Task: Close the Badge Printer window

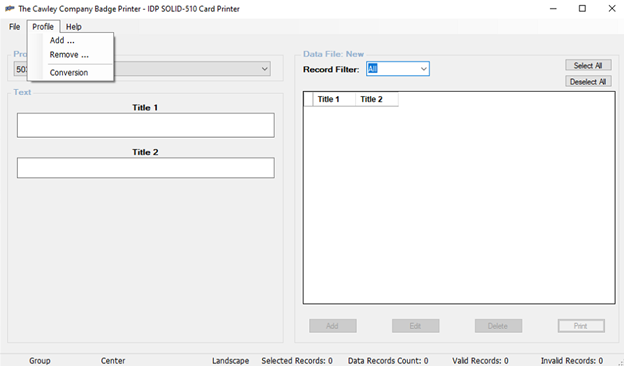Action: pyautogui.click(x=612, y=8)
